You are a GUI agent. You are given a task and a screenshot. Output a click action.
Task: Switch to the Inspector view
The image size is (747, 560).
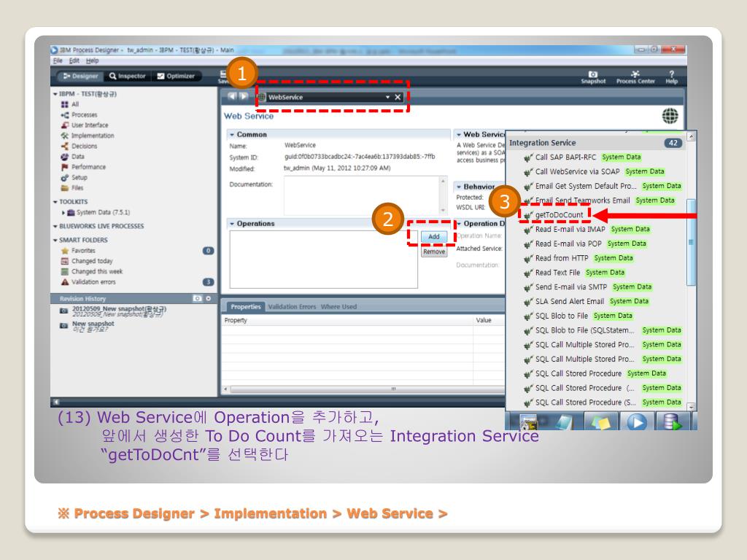point(127,76)
